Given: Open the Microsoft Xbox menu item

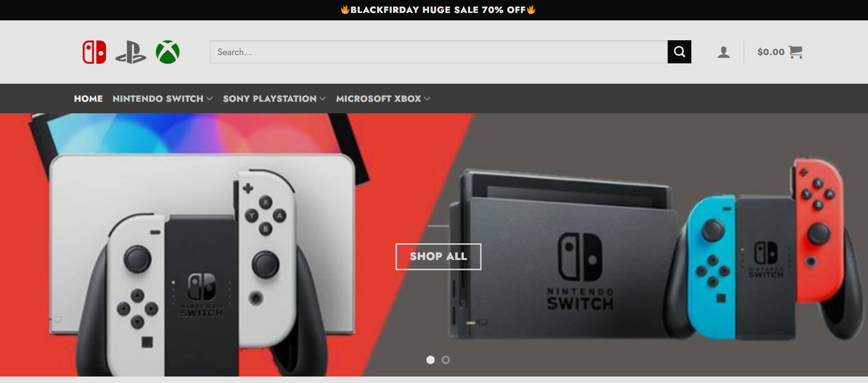Looking at the screenshot, I should [378, 99].
